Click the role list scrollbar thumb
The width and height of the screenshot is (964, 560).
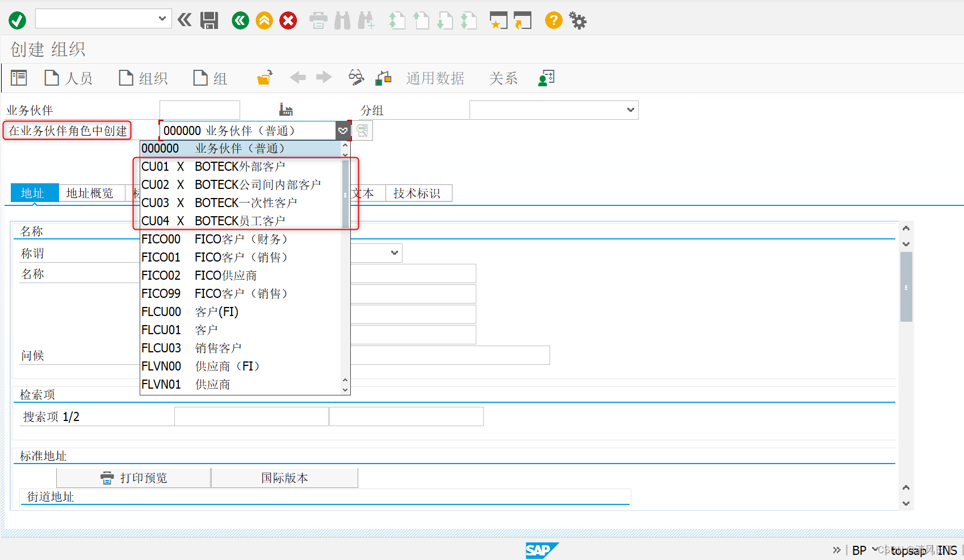click(x=345, y=195)
